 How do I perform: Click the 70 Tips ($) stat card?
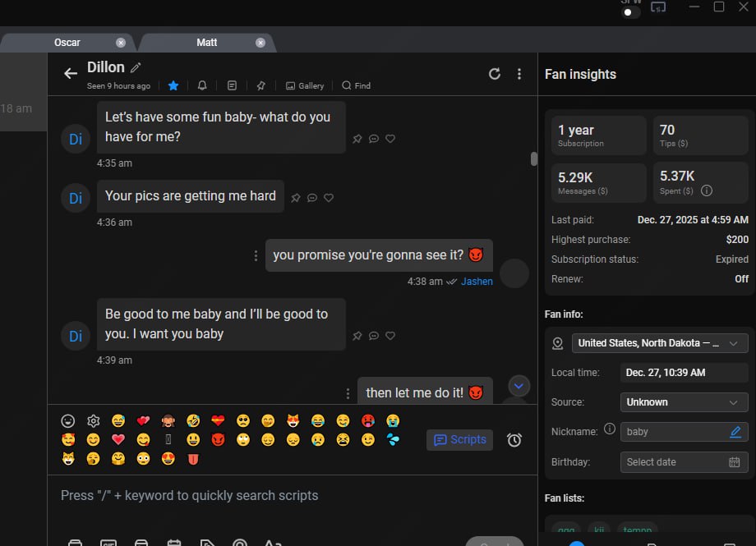click(x=701, y=135)
